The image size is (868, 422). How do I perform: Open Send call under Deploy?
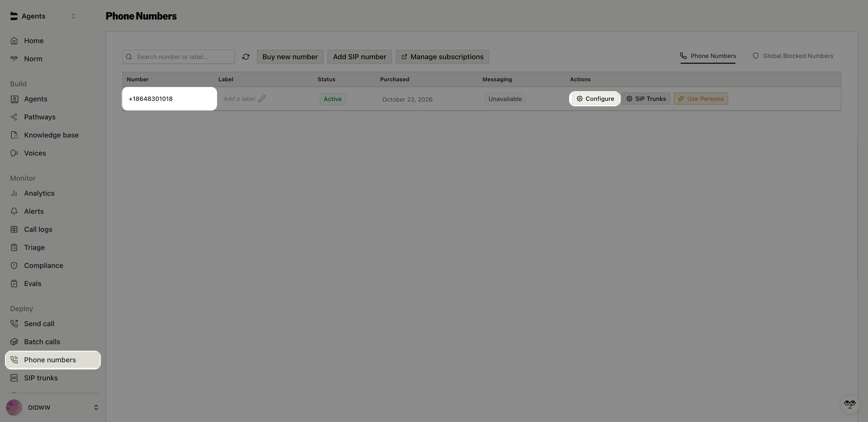coord(53,324)
